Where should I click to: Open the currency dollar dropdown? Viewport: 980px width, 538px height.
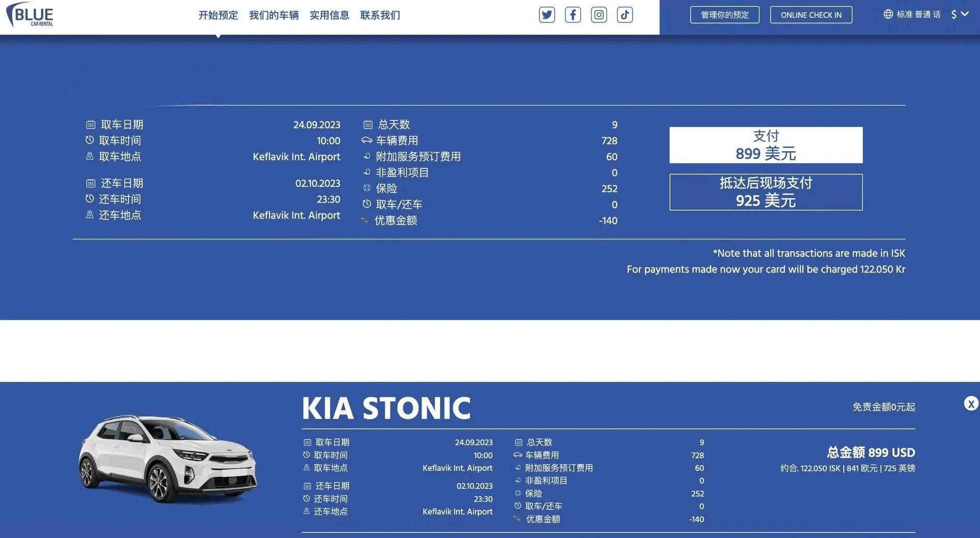tap(960, 14)
